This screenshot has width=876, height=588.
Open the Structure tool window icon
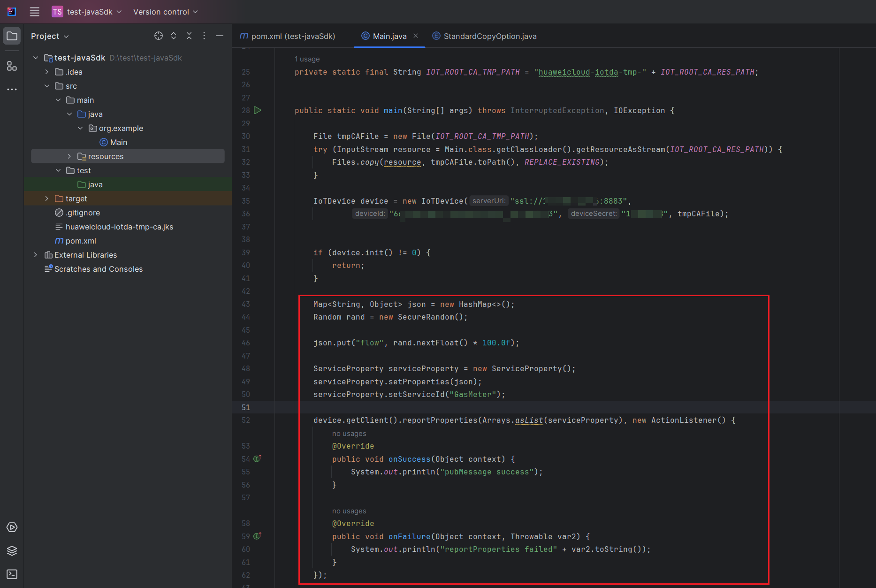(12, 66)
